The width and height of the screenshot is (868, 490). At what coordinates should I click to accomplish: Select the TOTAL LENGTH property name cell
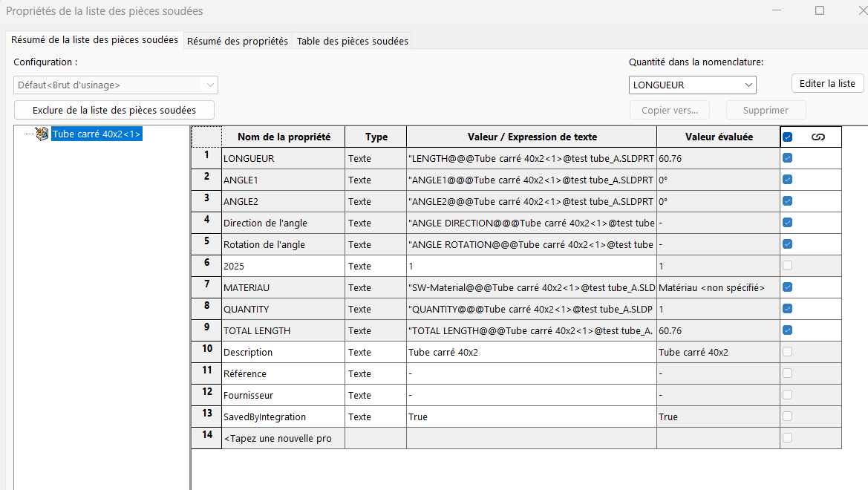coord(283,330)
